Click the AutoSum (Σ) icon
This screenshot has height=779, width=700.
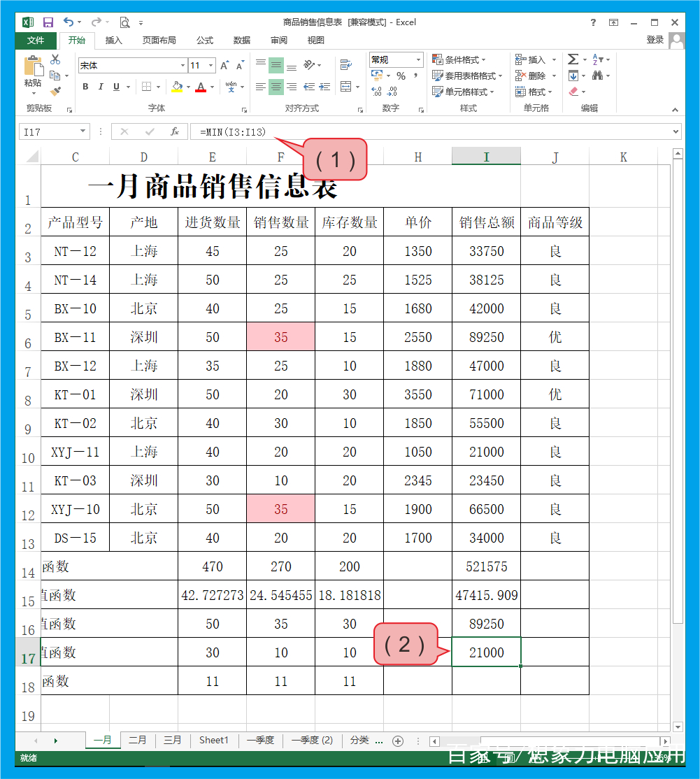(571, 59)
